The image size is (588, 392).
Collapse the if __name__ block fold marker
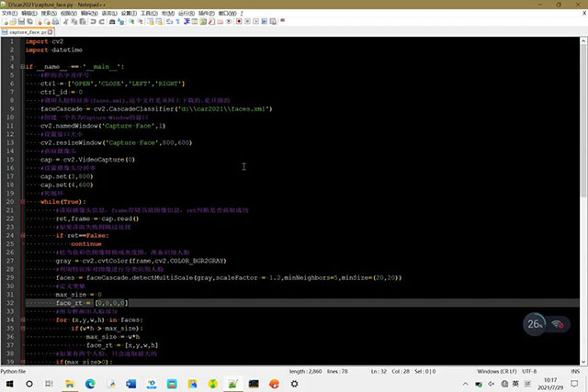pyautogui.click(x=22, y=67)
